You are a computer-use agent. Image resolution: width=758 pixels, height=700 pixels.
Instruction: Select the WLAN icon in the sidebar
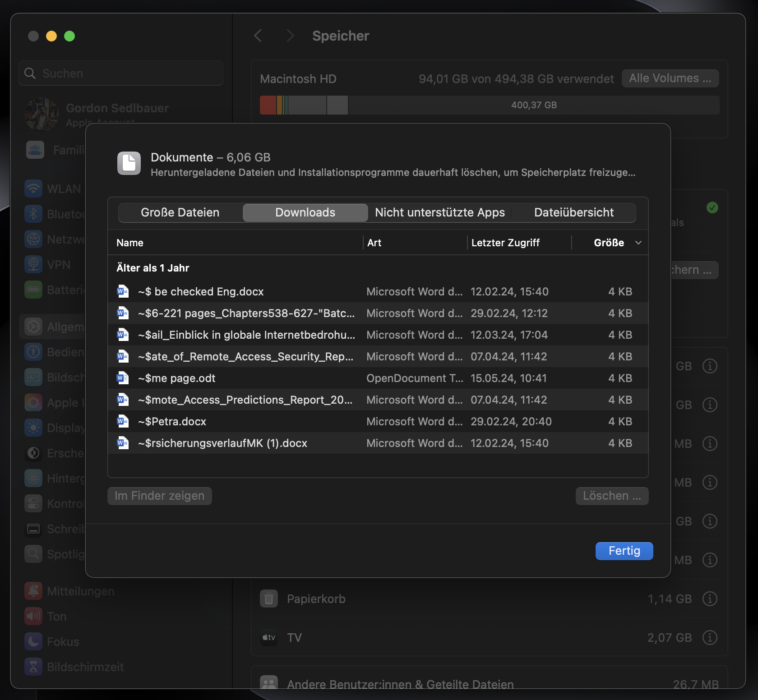coord(33,189)
